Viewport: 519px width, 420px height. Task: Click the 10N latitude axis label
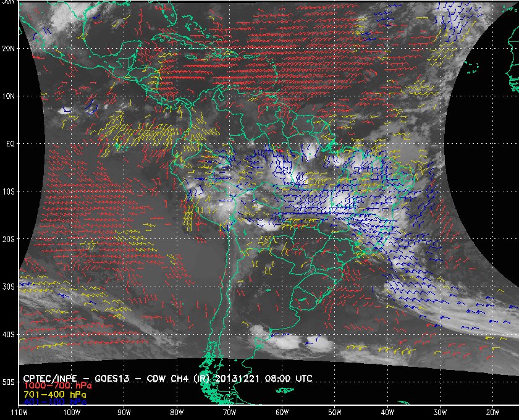pos(7,96)
